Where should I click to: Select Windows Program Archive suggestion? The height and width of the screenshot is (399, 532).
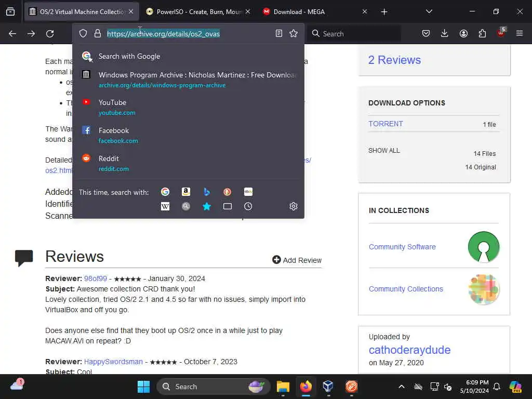point(188,79)
